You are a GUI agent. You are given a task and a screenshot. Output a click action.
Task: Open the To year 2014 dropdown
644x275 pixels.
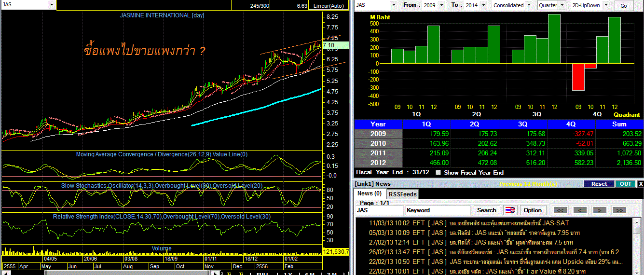tap(484, 5)
